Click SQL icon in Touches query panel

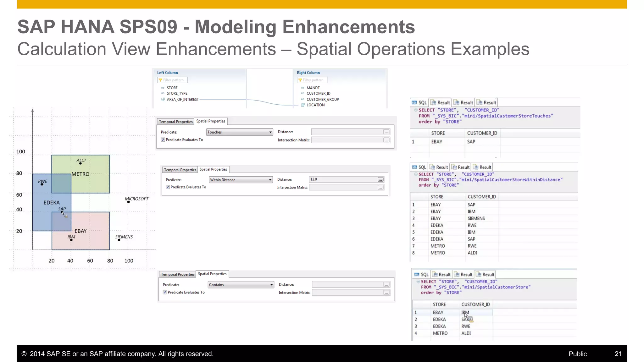414,102
